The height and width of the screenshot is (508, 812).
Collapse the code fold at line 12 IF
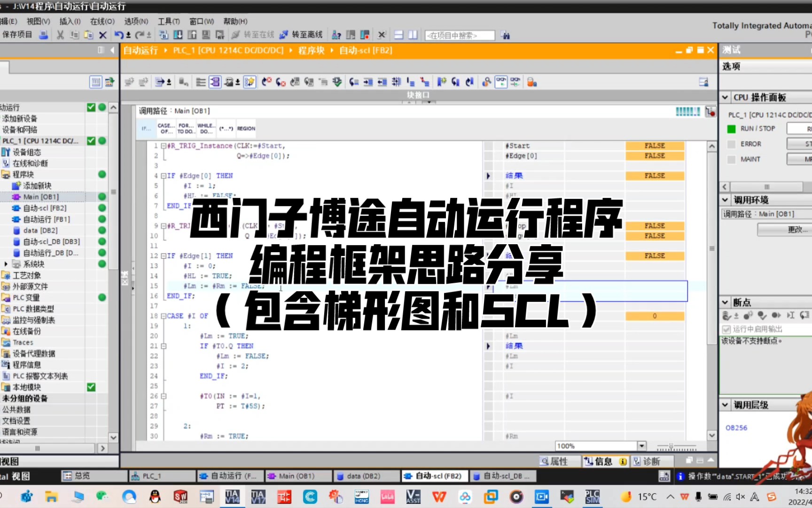[x=164, y=256]
